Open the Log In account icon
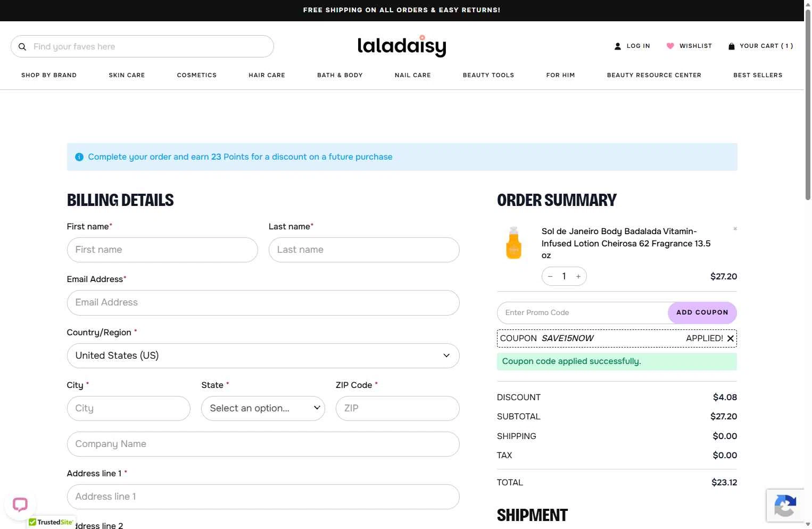Viewport: 812px width, 529px height. pyautogui.click(x=618, y=46)
